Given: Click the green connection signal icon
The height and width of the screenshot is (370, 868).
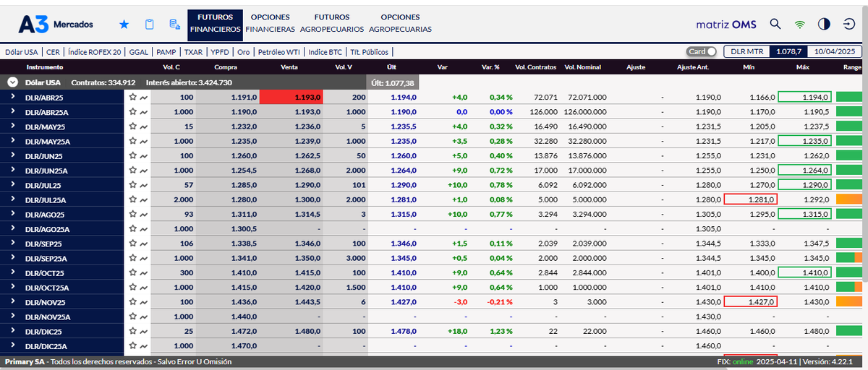Looking at the screenshot, I should pos(800,24).
